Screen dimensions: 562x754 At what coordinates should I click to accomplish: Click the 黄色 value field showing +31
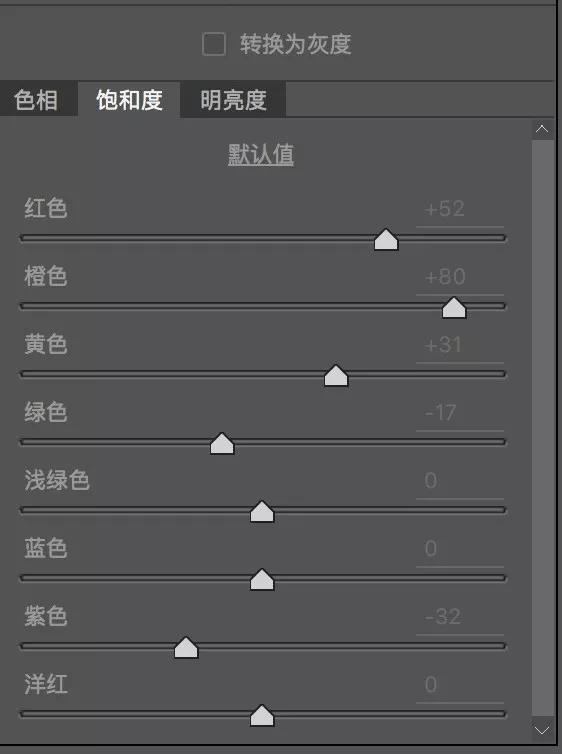[460, 345]
